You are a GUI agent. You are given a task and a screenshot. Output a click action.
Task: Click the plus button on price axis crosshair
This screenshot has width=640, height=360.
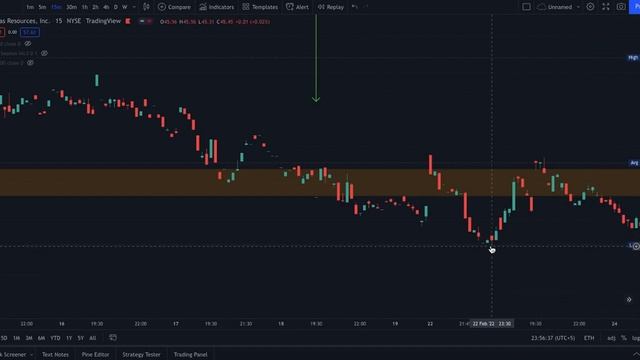coord(636,246)
